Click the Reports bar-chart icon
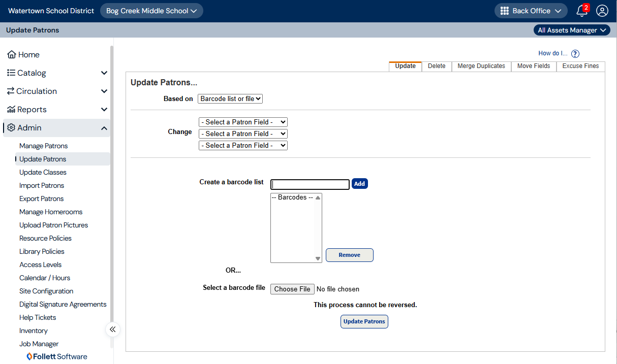The image size is (617, 364). [x=12, y=109]
